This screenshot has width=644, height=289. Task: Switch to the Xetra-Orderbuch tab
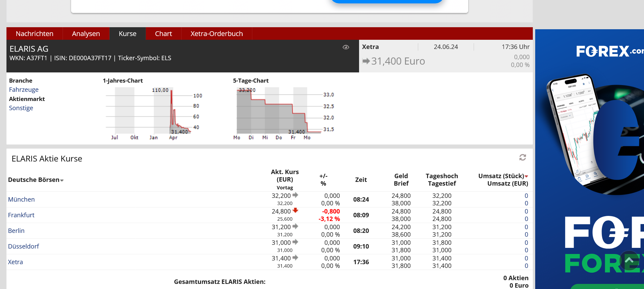click(217, 34)
